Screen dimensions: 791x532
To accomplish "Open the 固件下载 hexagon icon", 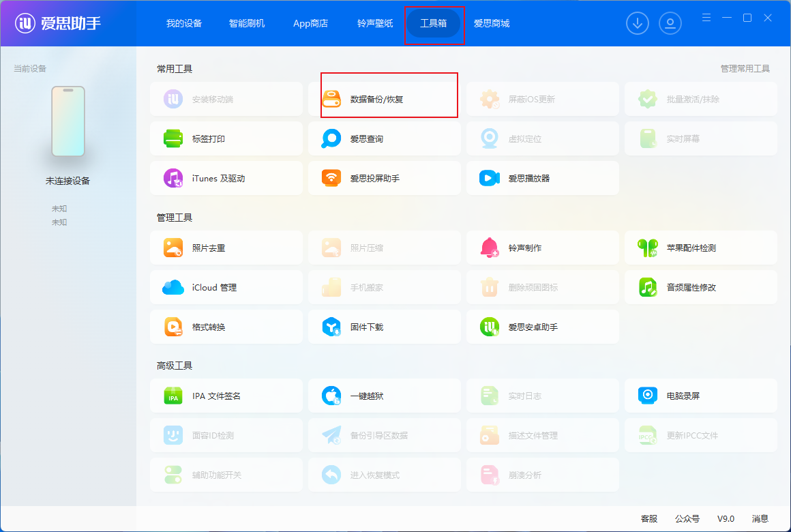I will coord(331,327).
